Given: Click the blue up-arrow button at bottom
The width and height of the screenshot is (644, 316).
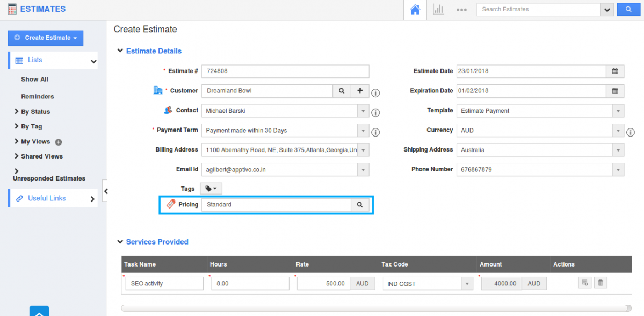Looking at the screenshot, I should click(x=39, y=311).
